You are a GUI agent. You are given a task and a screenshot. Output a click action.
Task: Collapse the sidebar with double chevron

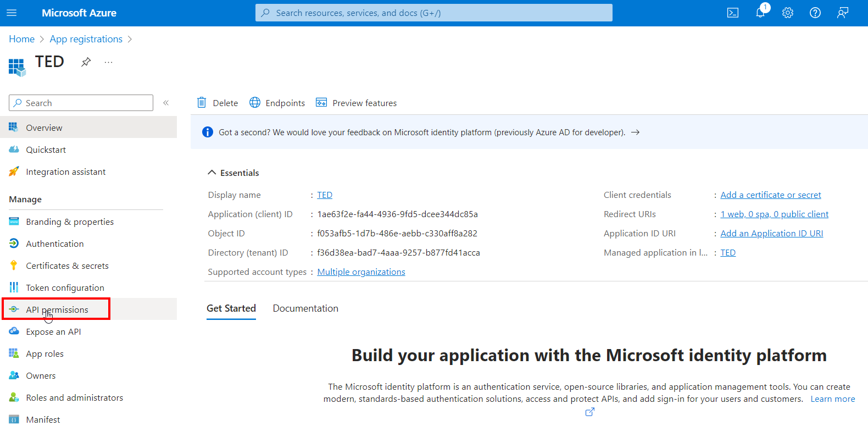tap(166, 103)
